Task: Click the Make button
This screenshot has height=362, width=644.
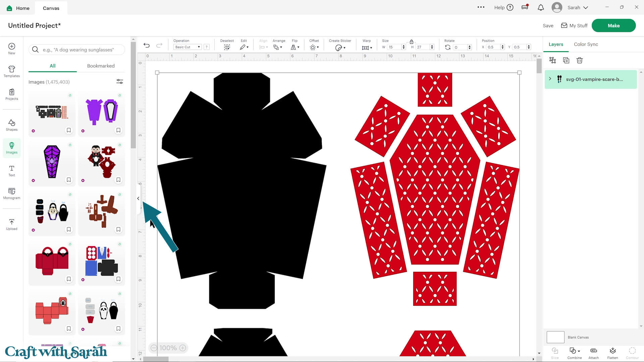Action: [x=613, y=25]
